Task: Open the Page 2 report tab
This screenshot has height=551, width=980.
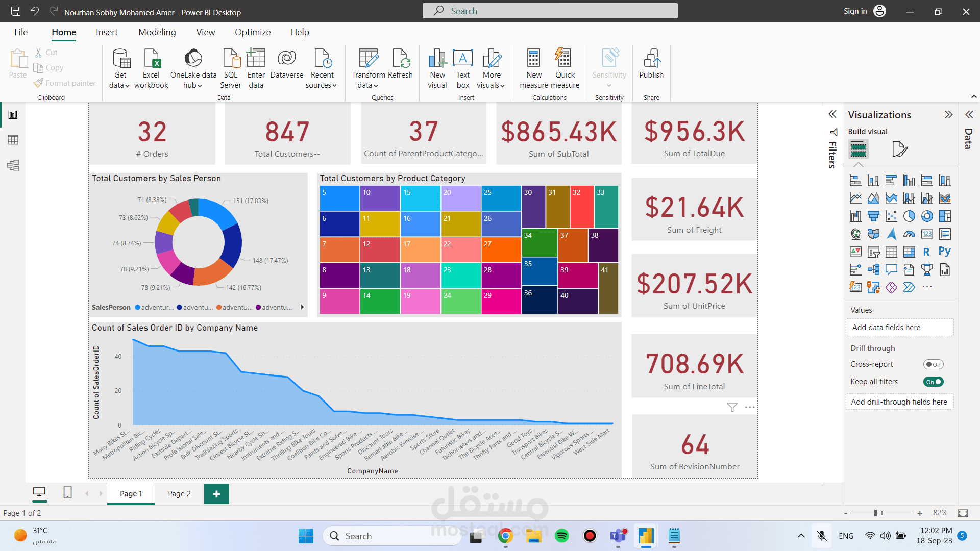Action: point(180,494)
